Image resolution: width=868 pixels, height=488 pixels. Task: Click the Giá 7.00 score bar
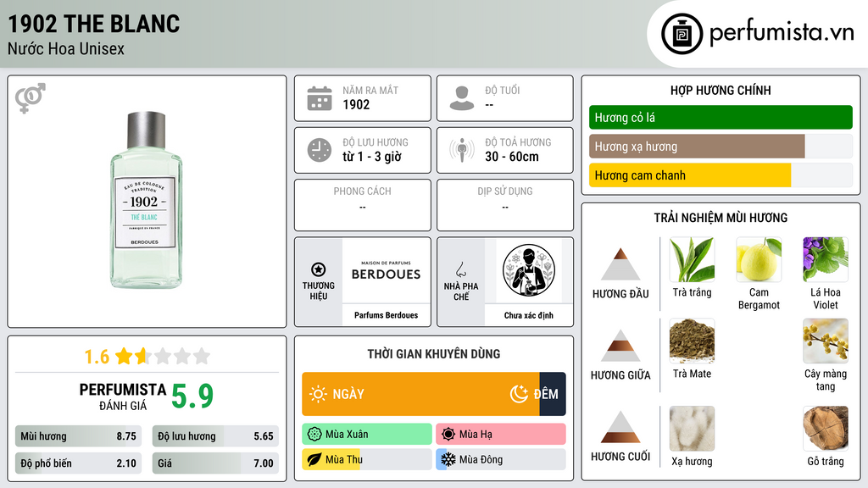[x=215, y=463]
